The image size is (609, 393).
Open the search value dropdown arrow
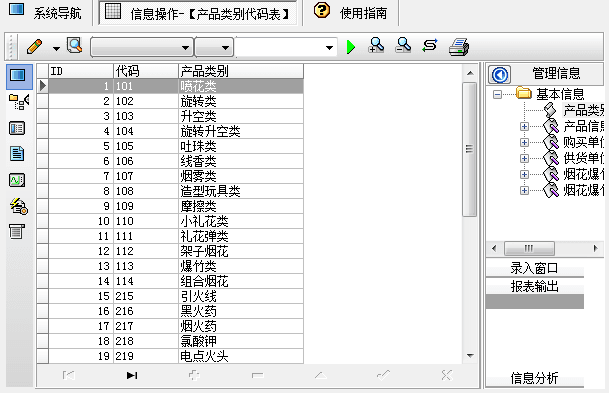[x=329, y=48]
